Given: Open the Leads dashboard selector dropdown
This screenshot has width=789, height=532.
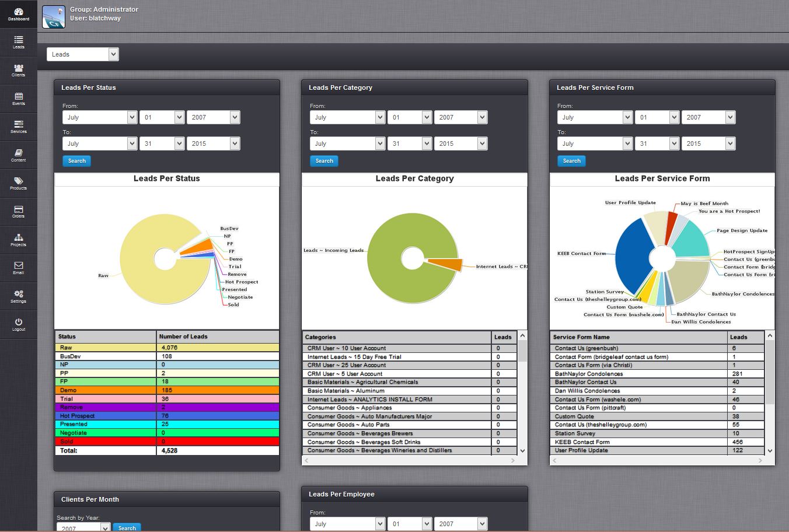Looking at the screenshot, I should 83,54.
